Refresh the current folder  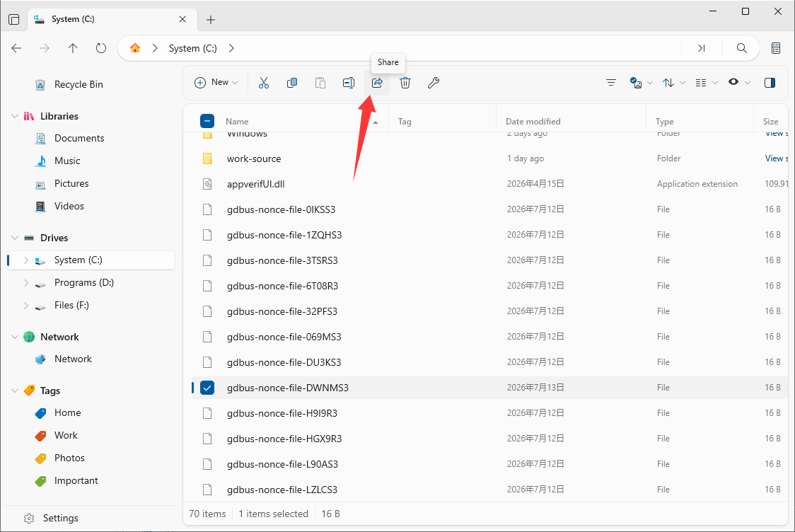[x=101, y=48]
